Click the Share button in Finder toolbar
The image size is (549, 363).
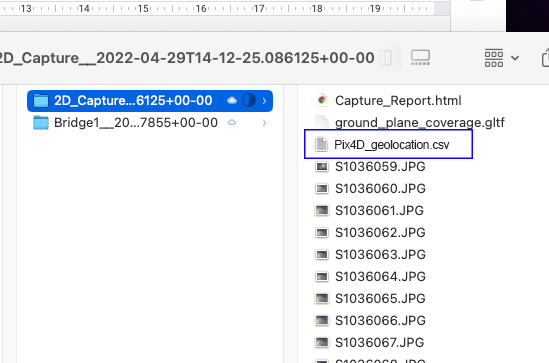545,58
